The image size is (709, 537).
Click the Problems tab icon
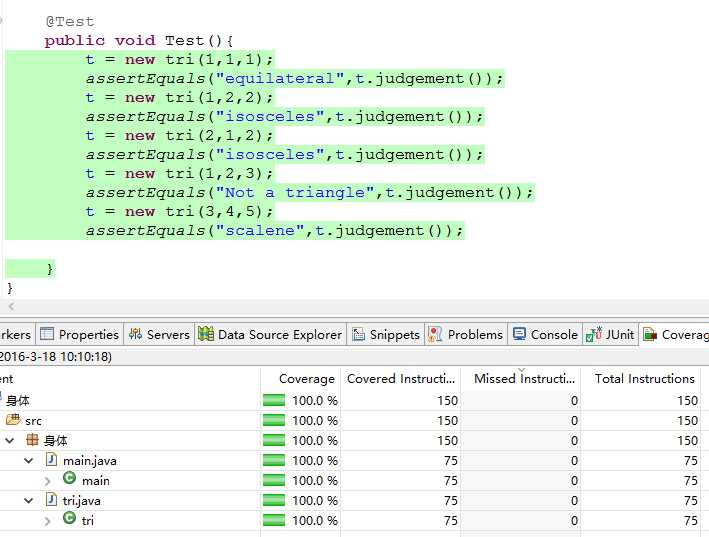tap(435, 334)
